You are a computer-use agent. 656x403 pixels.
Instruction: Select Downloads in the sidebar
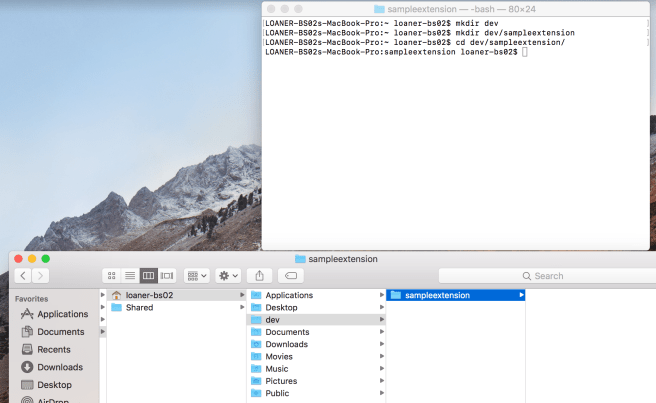[x=60, y=367]
